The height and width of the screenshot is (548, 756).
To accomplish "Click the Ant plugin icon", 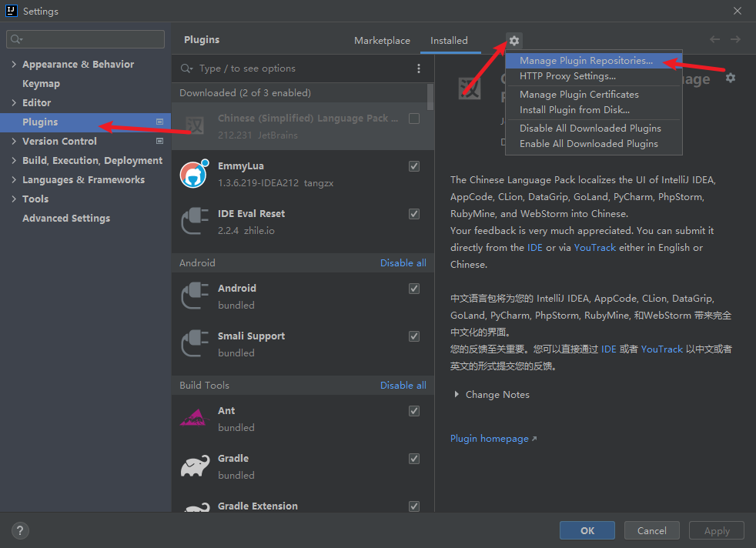I will coord(194,418).
